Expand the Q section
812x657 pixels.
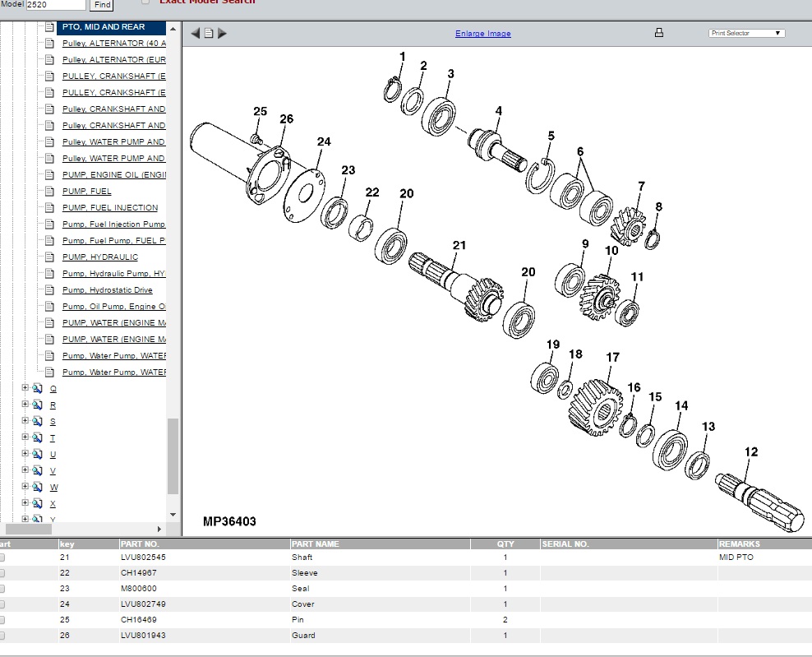point(25,387)
